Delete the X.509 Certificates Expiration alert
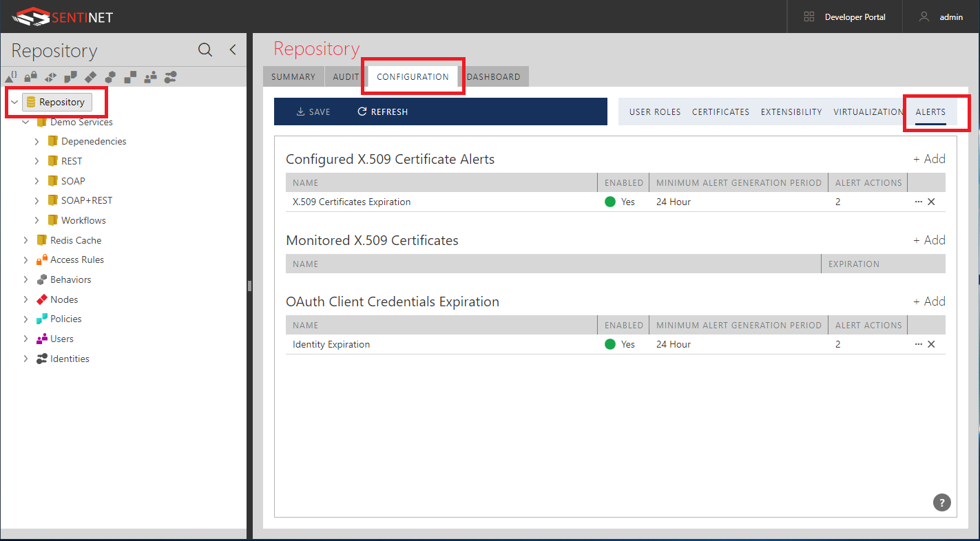Screen dimensions: 980x541 [x=931, y=202]
